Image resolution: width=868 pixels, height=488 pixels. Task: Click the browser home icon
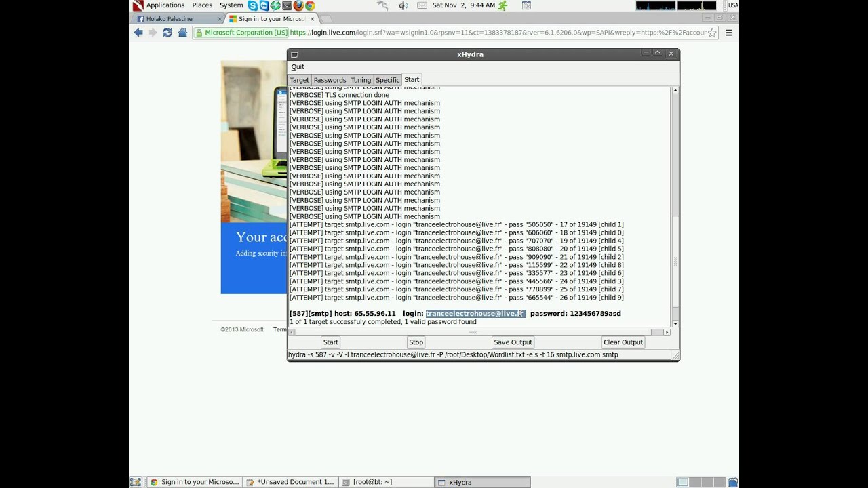(x=182, y=33)
